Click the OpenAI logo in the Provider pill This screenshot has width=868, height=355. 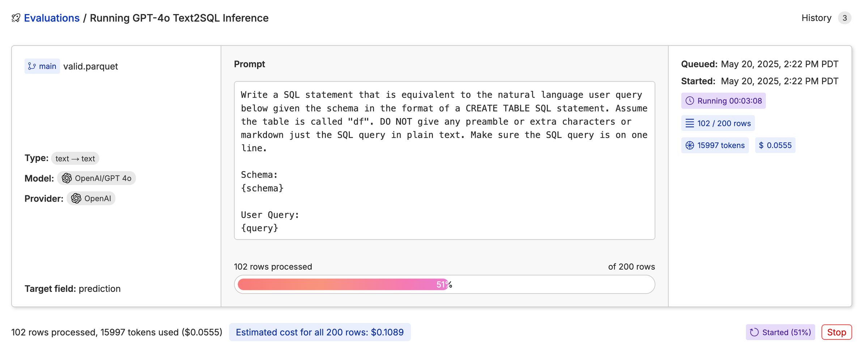(76, 198)
